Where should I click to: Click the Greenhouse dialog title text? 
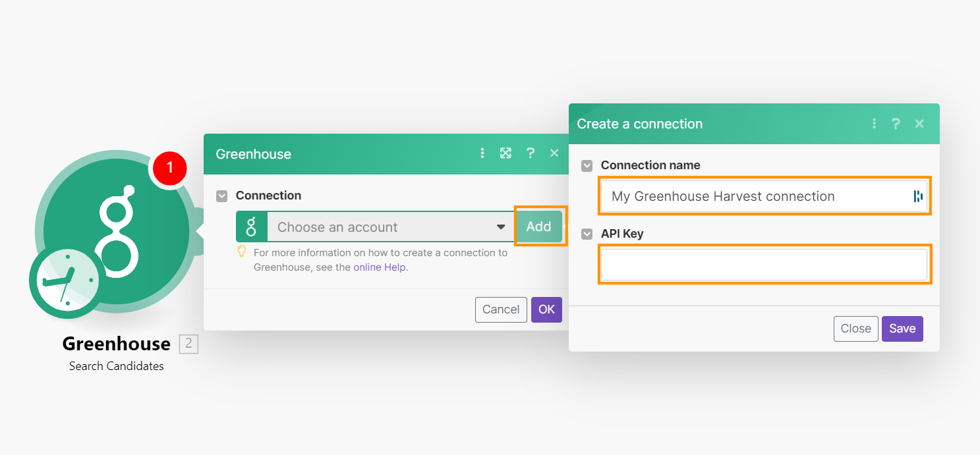coord(254,154)
